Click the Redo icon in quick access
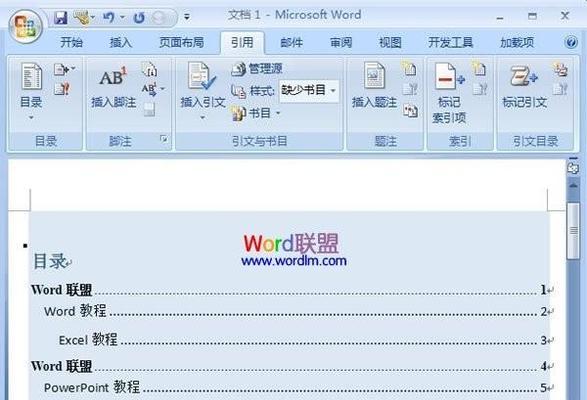The height and width of the screenshot is (400, 587). pos(139,18)
